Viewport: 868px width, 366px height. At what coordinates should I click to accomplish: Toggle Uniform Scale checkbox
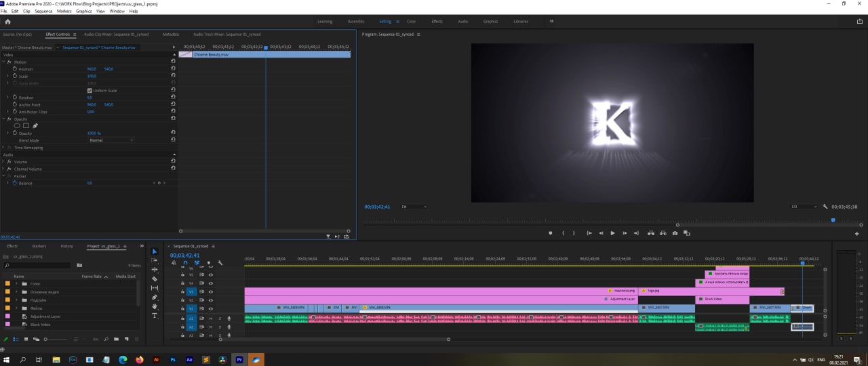coord(90,90)
